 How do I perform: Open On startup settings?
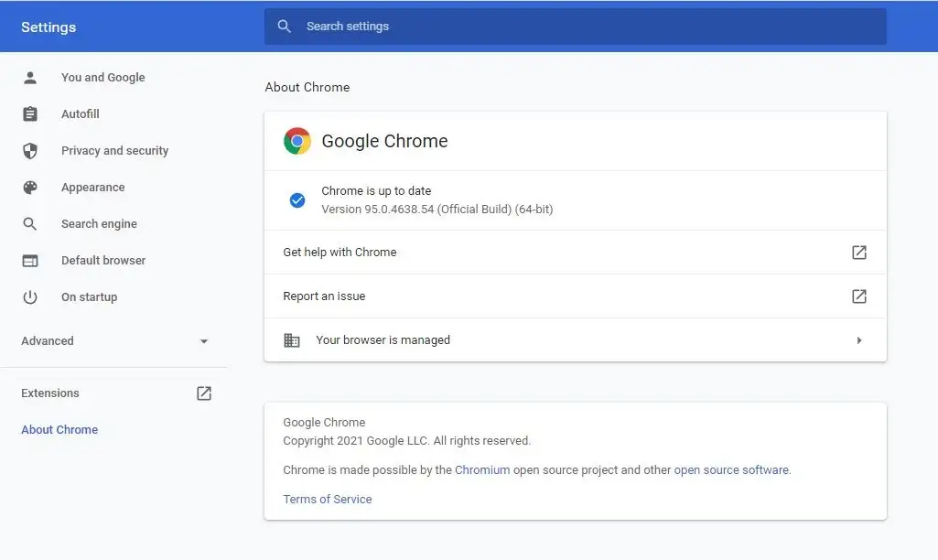point(89,297)
